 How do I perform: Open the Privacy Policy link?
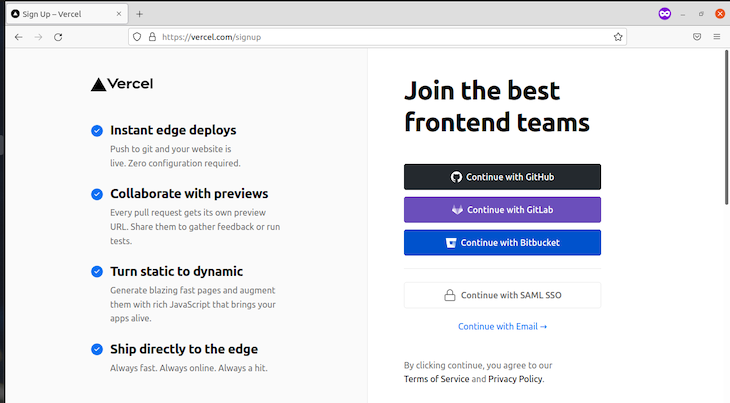click(515, 379)
